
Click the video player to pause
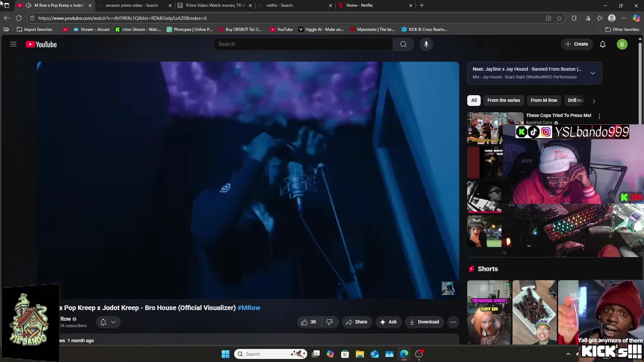point(248,180)
